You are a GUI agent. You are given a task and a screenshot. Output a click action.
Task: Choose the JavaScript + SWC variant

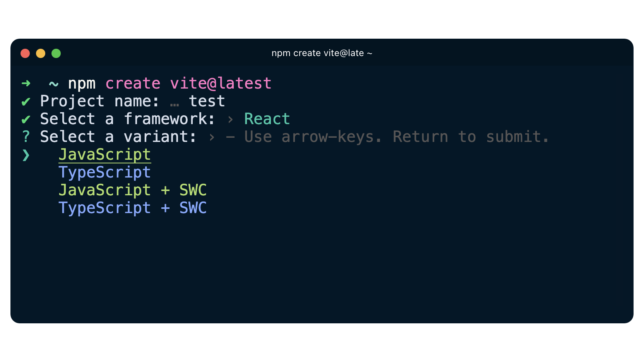(x=133, y=190)
